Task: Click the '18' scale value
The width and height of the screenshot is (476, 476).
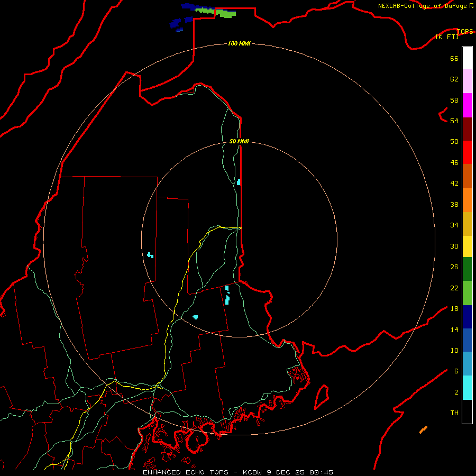Action: (x=454, y=308)
